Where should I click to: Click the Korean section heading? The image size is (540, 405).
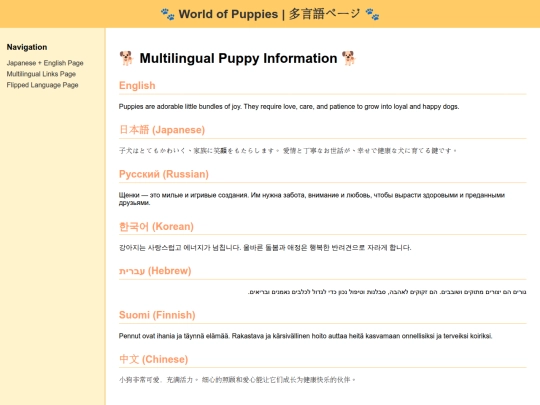click(x=156, y=227)
